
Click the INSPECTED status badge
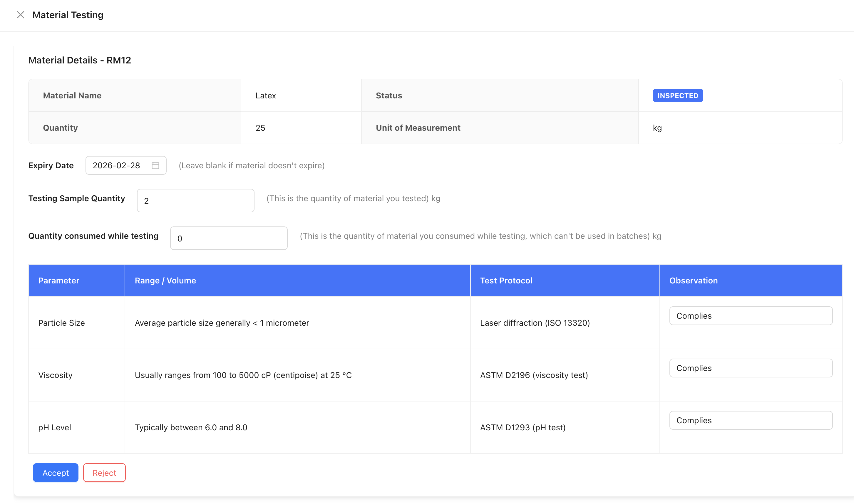click(678, 96)
